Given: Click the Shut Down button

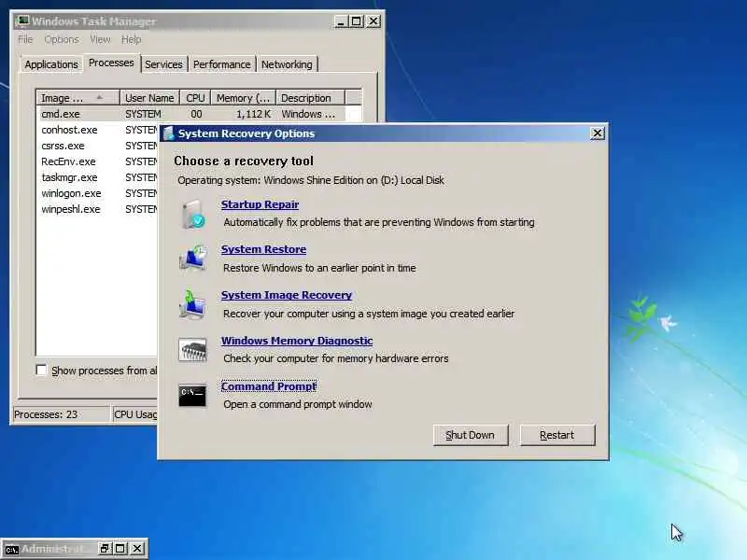Looking at the screenshot, I should coord(471,435).
